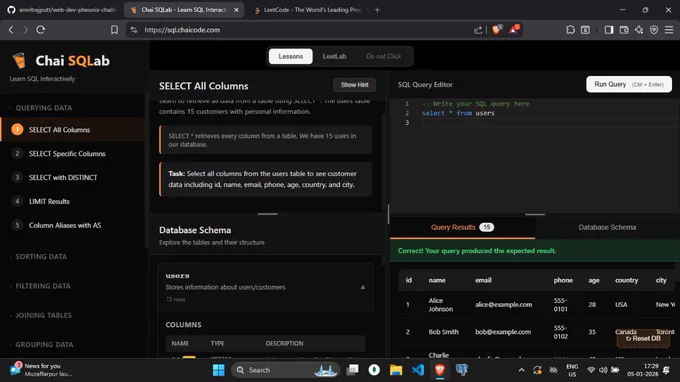680x382 pixels.
Task: Open the Brave Rewards triangle icon
Action: point(514,29)
